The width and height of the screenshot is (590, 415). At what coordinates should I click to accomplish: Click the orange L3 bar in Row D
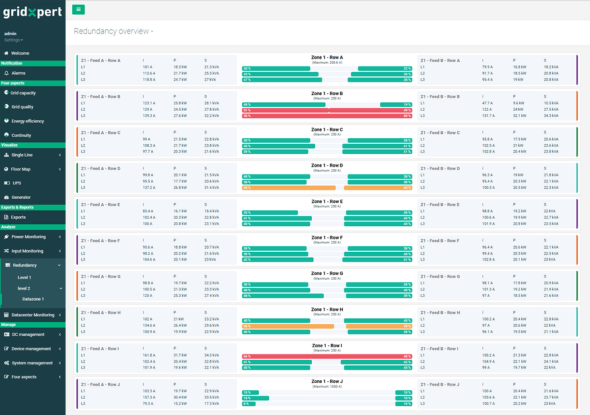coord(289,188)
